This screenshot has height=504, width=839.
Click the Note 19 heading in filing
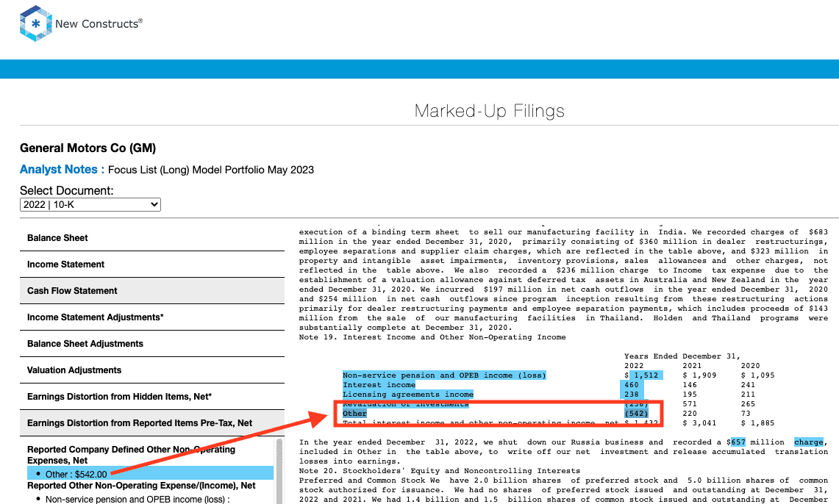click(432, 337)
